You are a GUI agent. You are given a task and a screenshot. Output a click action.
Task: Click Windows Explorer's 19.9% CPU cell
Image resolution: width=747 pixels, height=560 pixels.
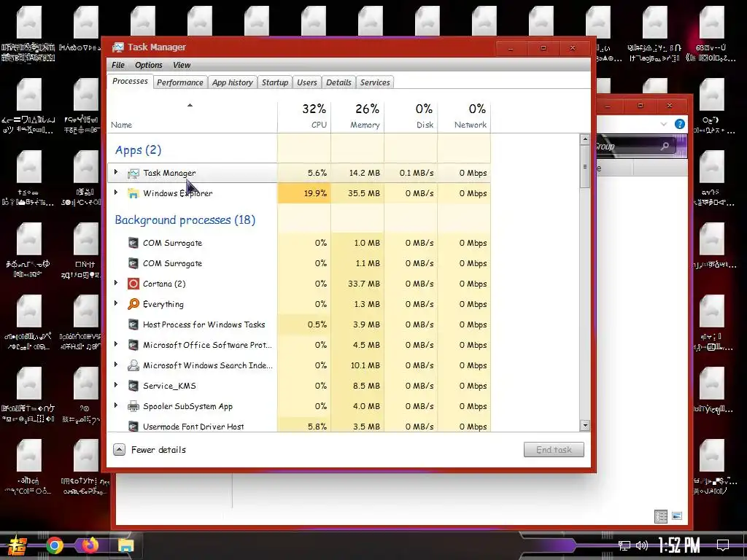(x=304, y=193)
